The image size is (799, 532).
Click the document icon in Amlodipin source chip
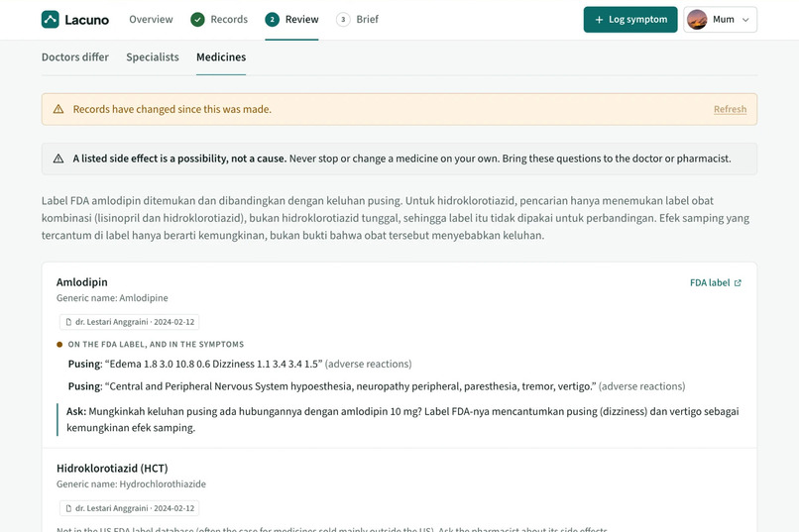point(68,322)
